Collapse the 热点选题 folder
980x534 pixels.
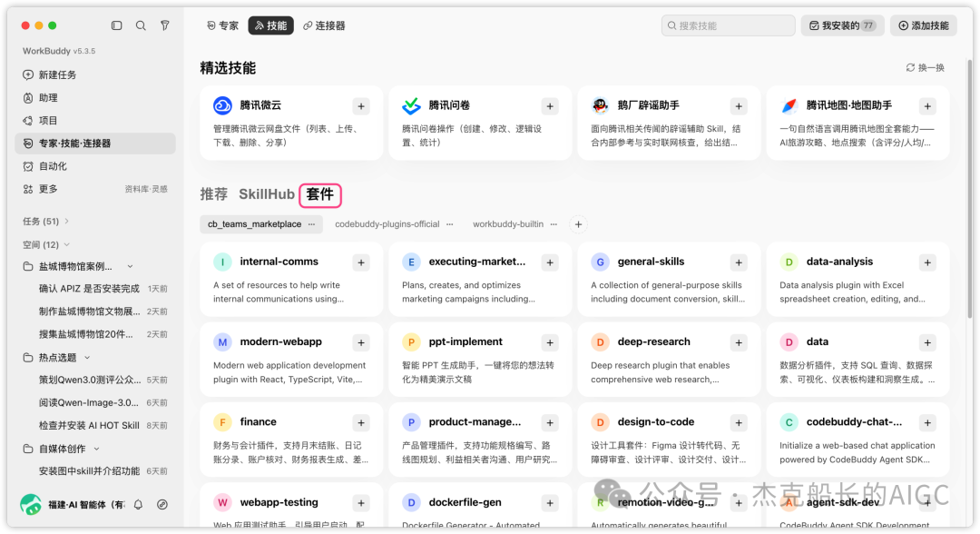87,358
